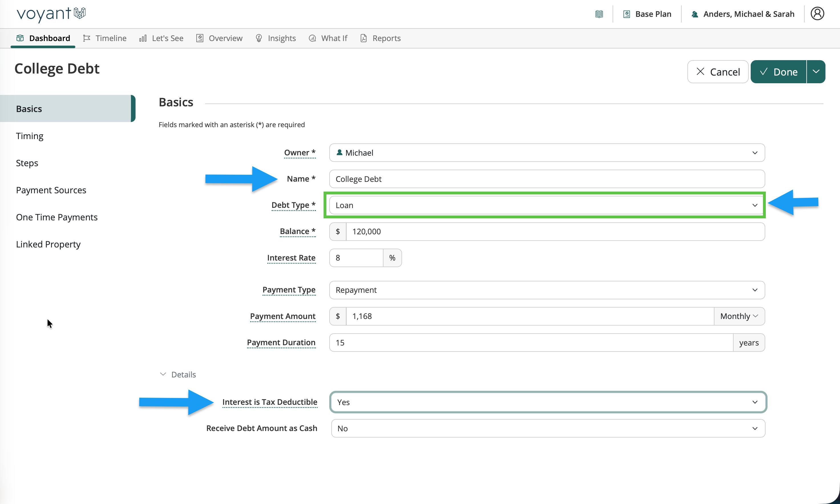Open the Owner dropdown
Screen dimensions: 840x504
(547, 153)
